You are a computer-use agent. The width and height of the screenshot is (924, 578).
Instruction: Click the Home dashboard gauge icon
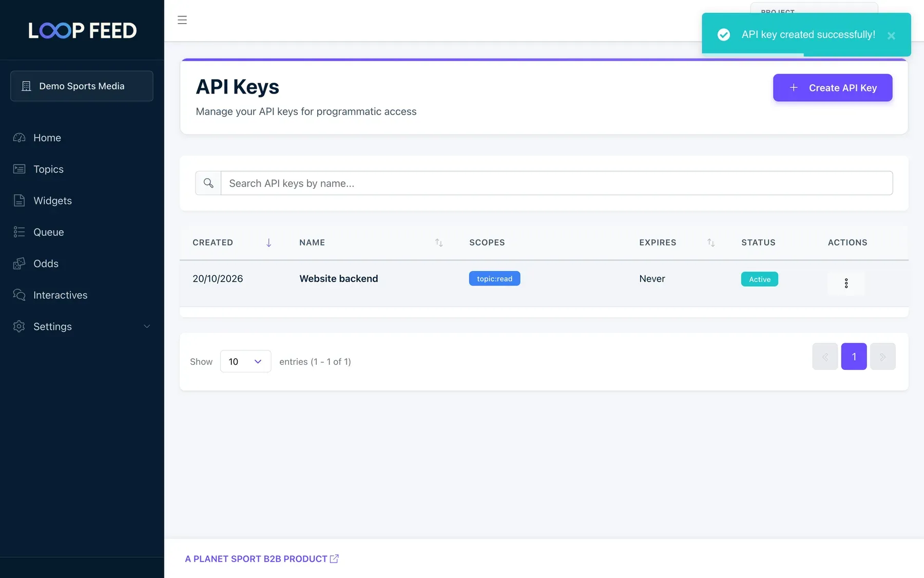pyautogui.click(x=19, y=138)
